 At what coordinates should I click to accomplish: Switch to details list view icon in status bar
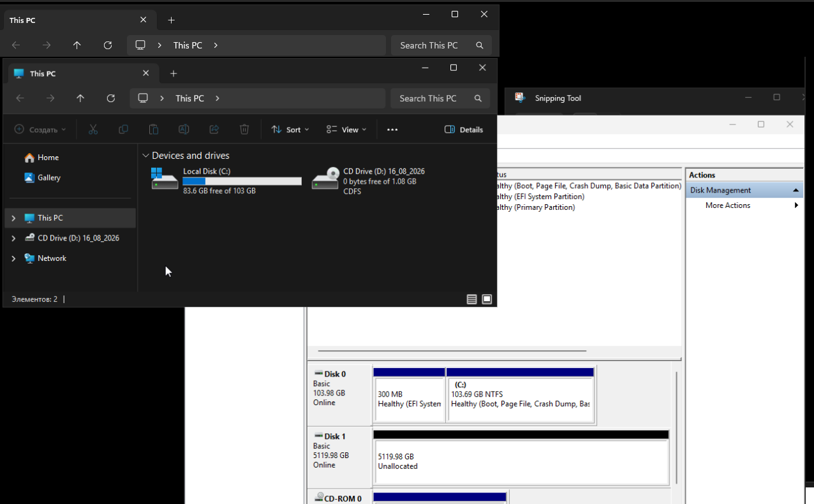click(472, 299)
